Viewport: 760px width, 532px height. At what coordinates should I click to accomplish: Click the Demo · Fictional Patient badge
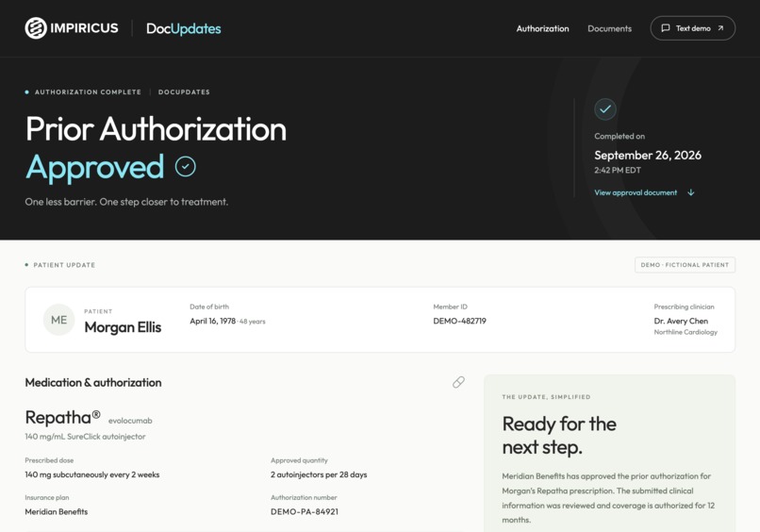point(685,265)
